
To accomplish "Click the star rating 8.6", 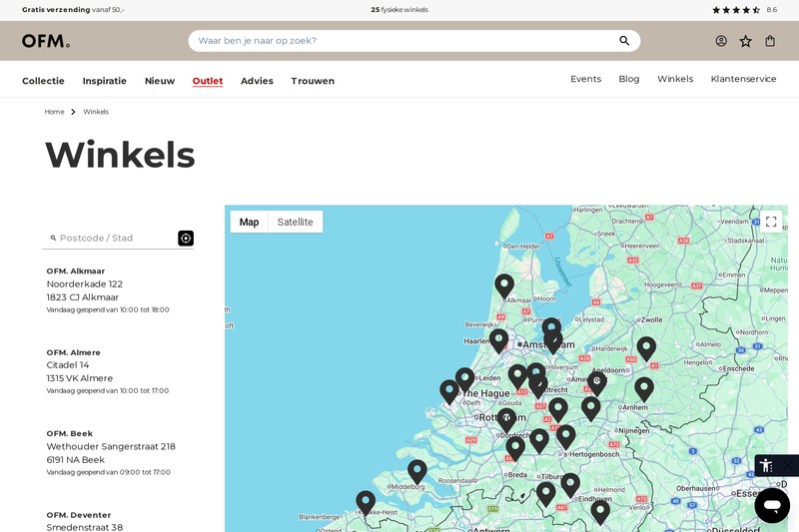I will pyautogui.click(x=744, y=10).
